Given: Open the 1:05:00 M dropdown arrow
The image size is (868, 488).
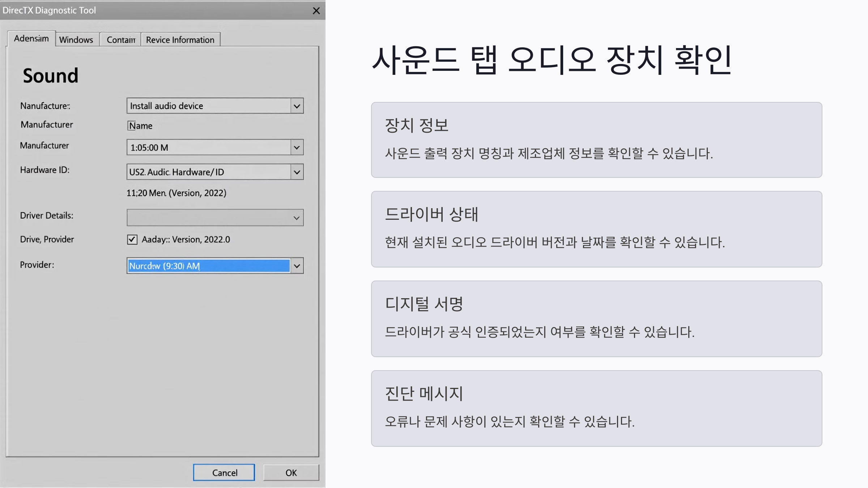Looking at the screenshot, I should tap(297, 147).
